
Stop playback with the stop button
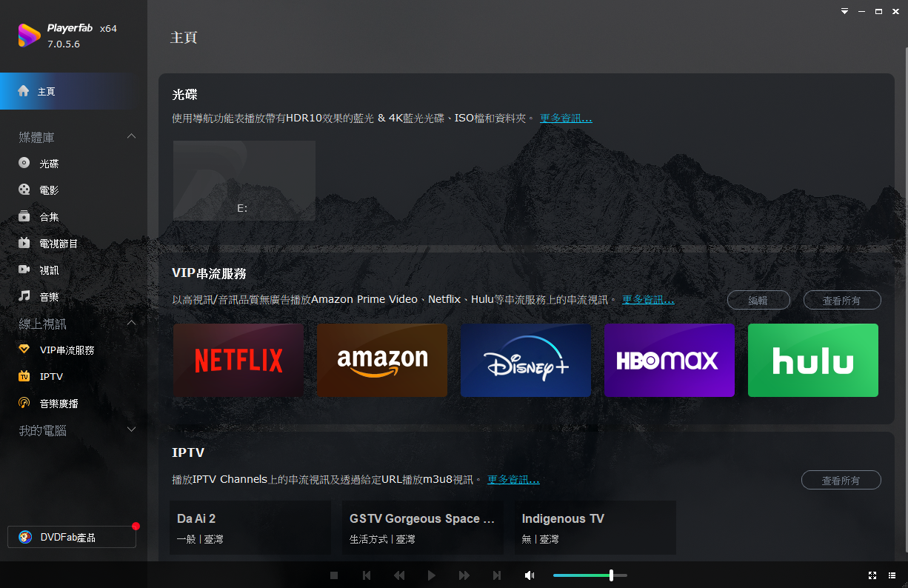point(334,575)
